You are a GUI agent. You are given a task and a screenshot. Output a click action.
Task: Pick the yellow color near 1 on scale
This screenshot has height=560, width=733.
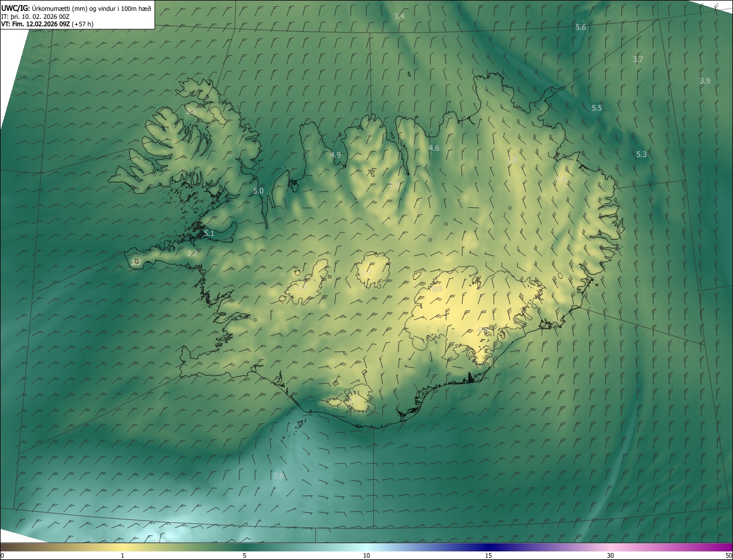[x=123, y=547]
